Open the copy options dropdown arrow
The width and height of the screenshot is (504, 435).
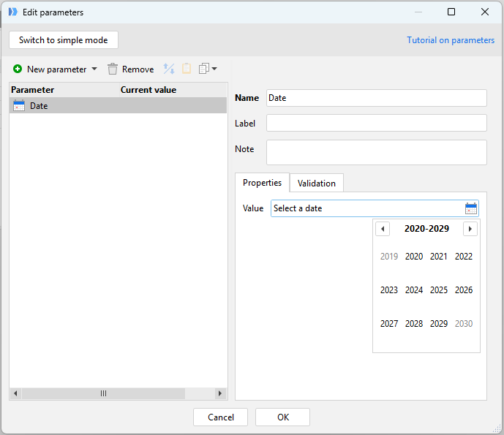tap(214, 69)
